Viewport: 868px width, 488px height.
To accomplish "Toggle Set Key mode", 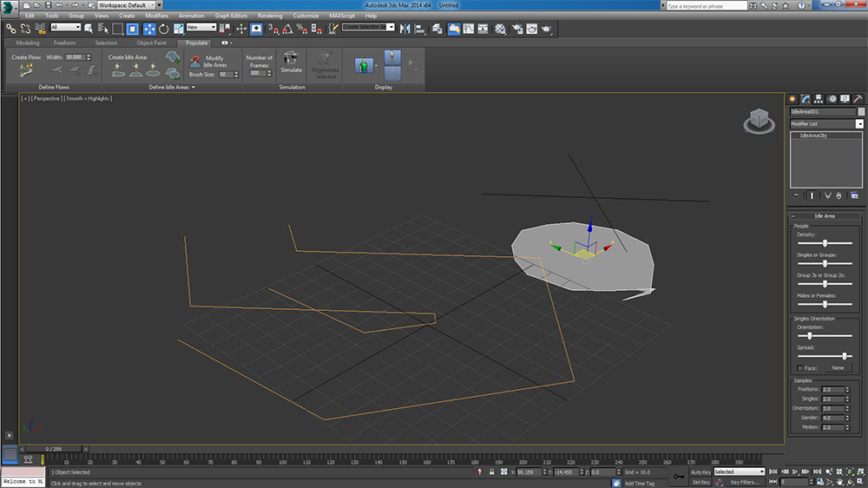I will (x=700, y=482).
